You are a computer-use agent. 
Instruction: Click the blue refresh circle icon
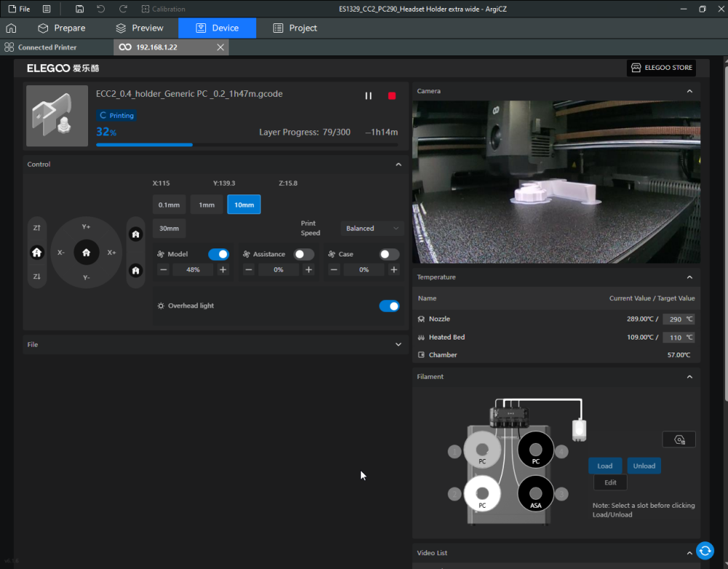coord(704,551)
